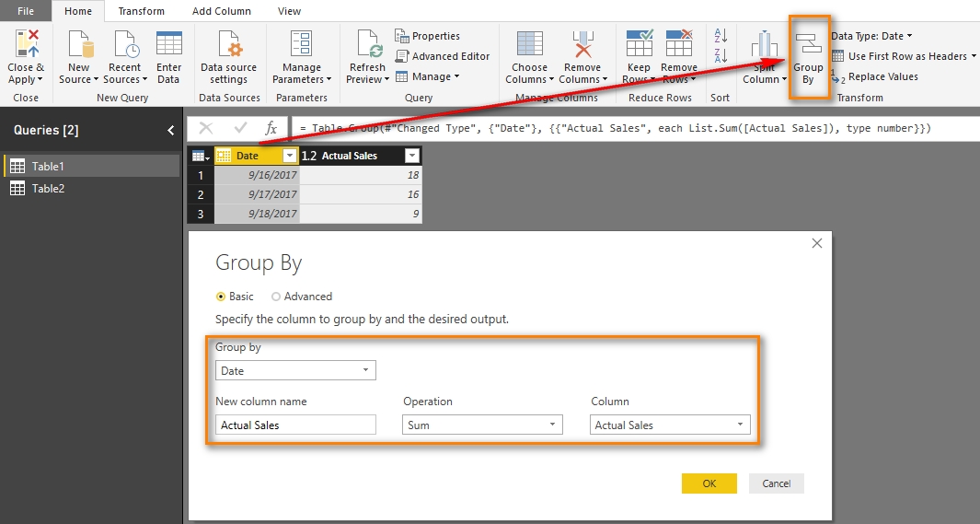Viewport: 980px width, 524px height.
Task: Click the formula bar fx icon
Action: point(271,128)
